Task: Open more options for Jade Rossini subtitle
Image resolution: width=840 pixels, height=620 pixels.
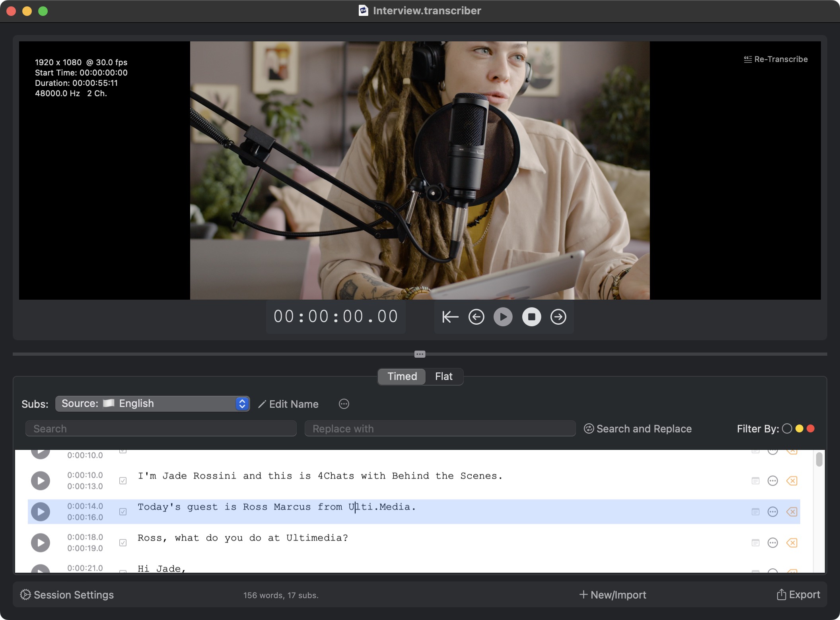Action: coord(772,481)
